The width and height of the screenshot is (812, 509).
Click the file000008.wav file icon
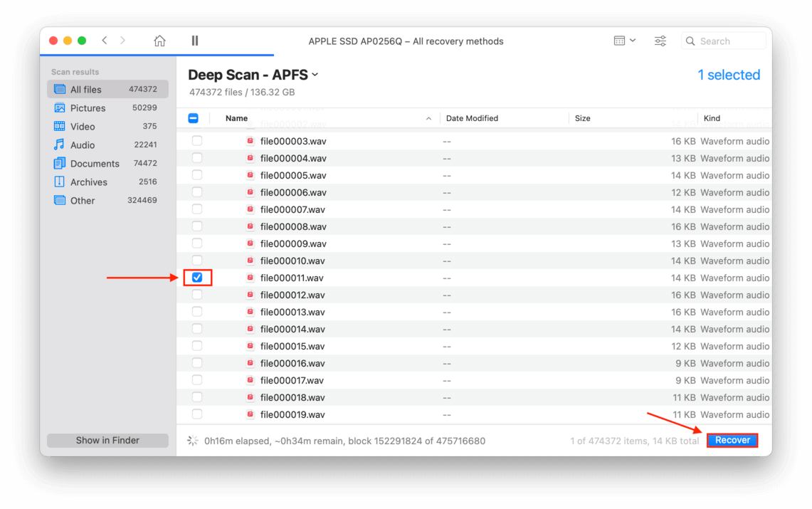click(x=250, y=226)
